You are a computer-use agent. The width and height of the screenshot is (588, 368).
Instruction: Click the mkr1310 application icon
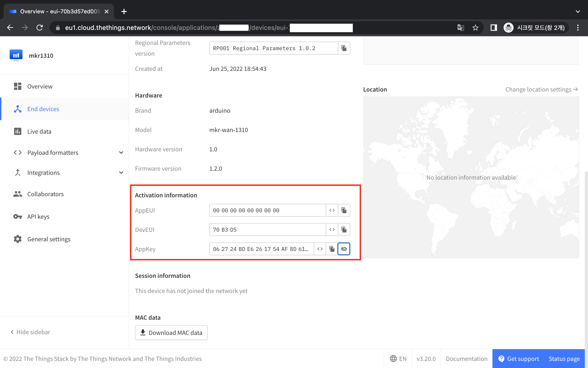16,55
